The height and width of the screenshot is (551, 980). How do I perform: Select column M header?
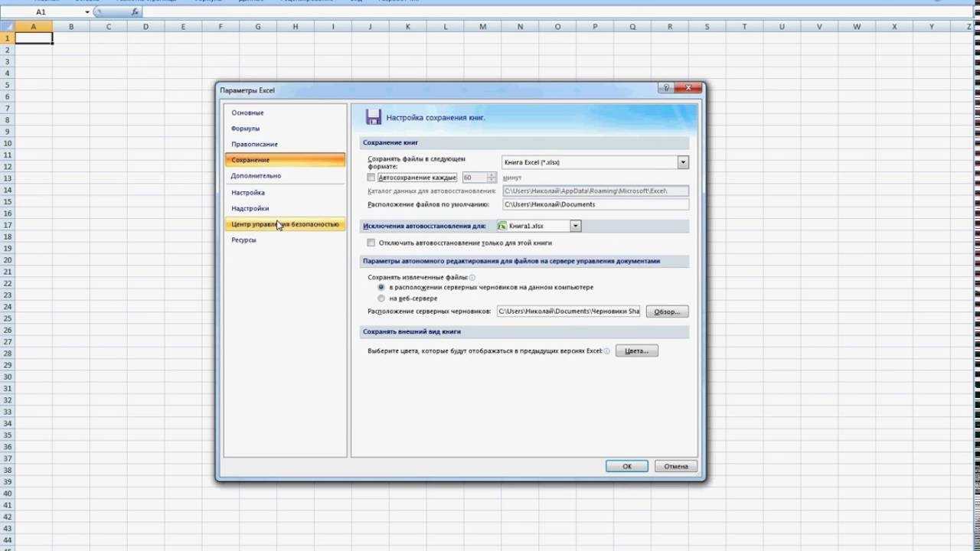click(x=482, y=27)
